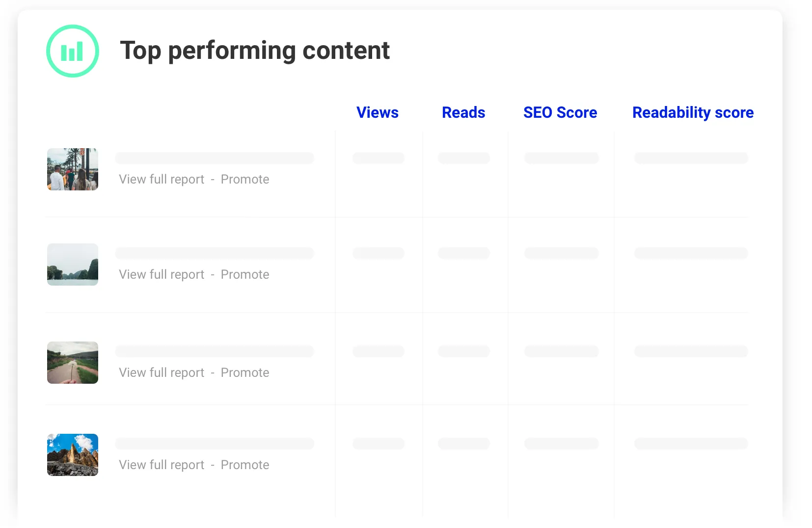The width and height of the screenshot is (812, 528).
Task: Open thumbnail of people walking near palms
Action: click(x=73, y=169)
